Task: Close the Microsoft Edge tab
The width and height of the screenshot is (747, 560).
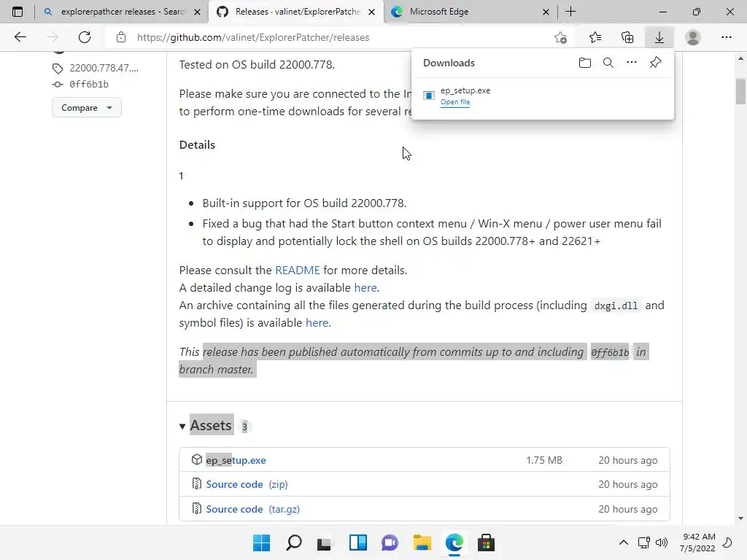Action: point(546,12)
